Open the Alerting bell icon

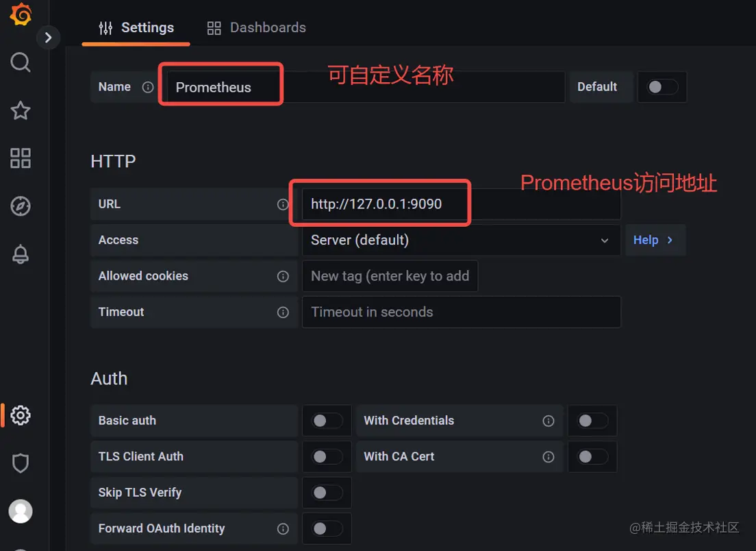point(21,254)
